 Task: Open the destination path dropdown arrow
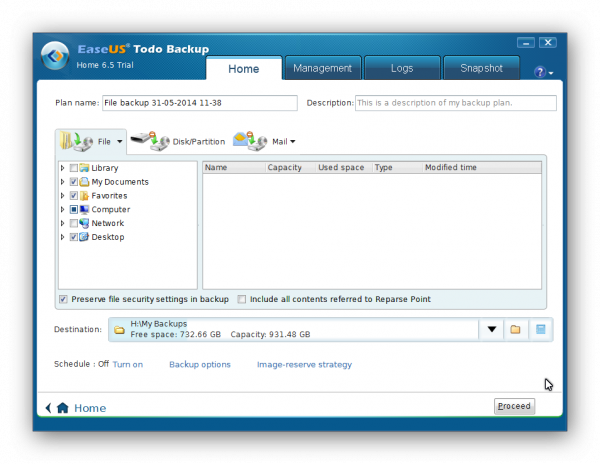coord(492,329)
